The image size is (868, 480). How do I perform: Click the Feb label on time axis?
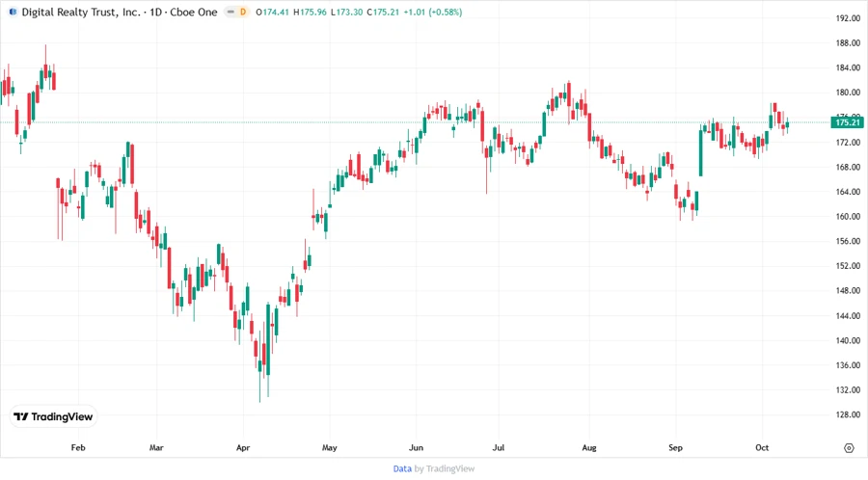[x=78, y=447]
